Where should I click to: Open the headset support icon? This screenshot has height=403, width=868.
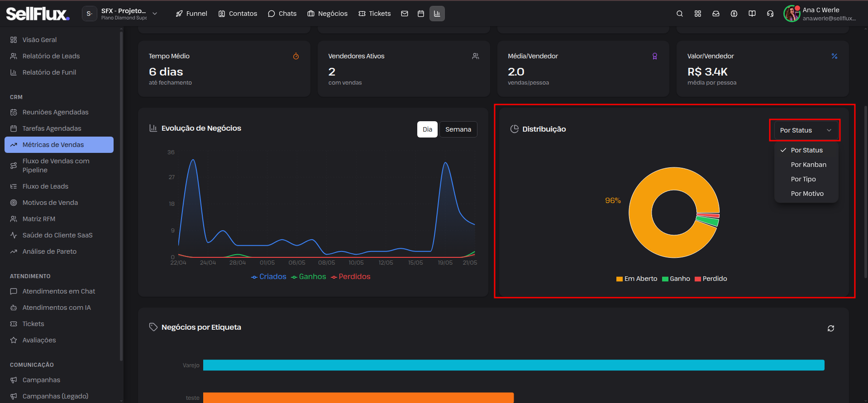(x=770, y=14)
